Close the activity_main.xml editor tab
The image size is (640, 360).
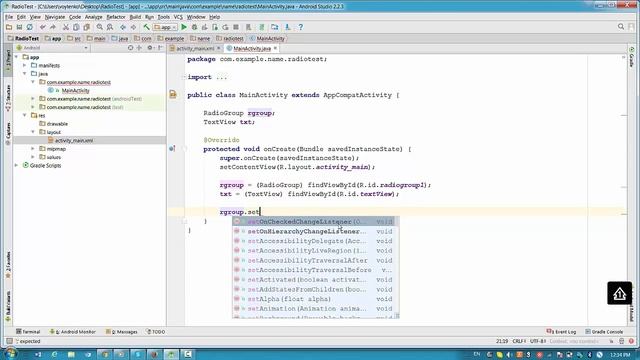point(219,48)
